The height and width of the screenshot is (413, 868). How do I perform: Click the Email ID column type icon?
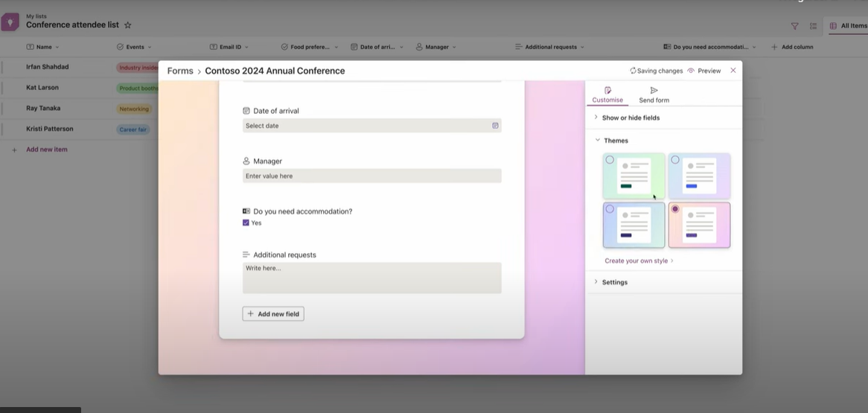pos(214,47)
